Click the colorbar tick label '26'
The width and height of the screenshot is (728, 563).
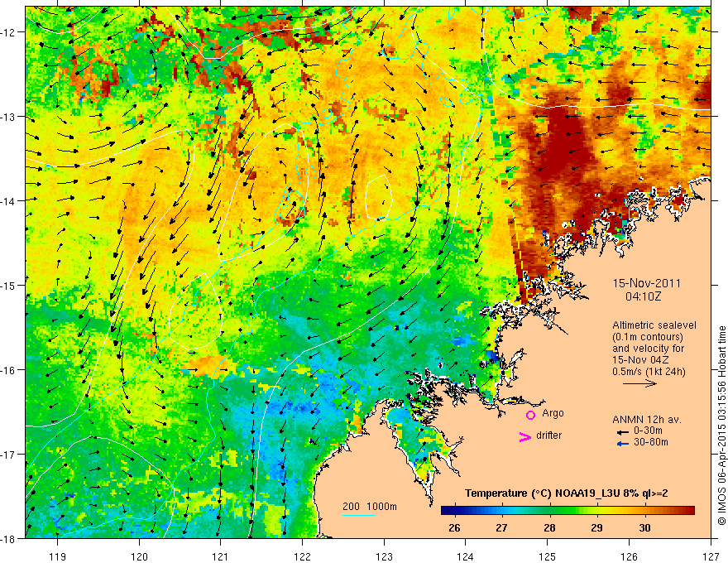point(454,527)
